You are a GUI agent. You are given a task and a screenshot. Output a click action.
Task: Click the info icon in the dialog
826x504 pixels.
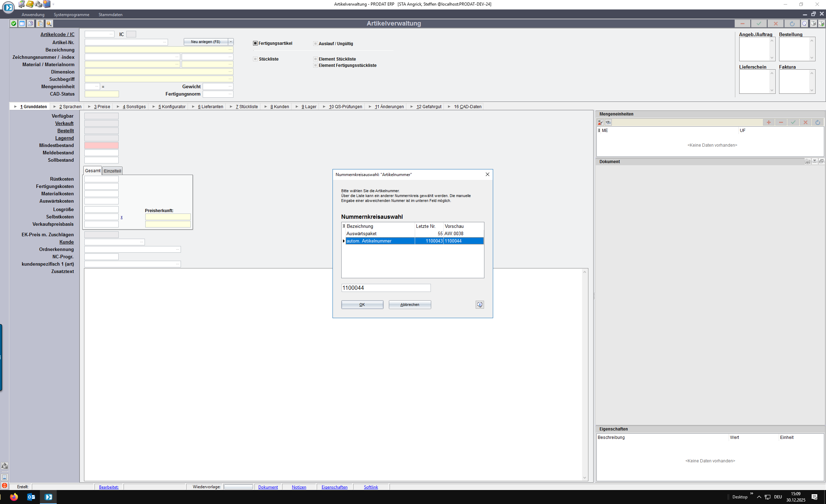479,305
